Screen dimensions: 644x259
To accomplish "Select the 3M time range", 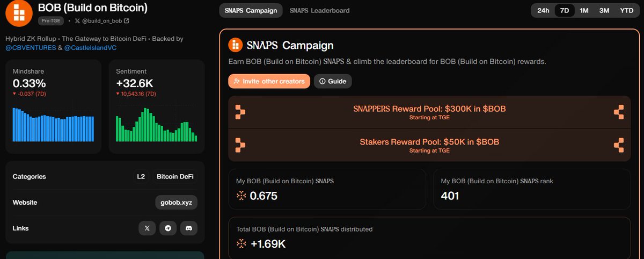I will pos(604,11).
